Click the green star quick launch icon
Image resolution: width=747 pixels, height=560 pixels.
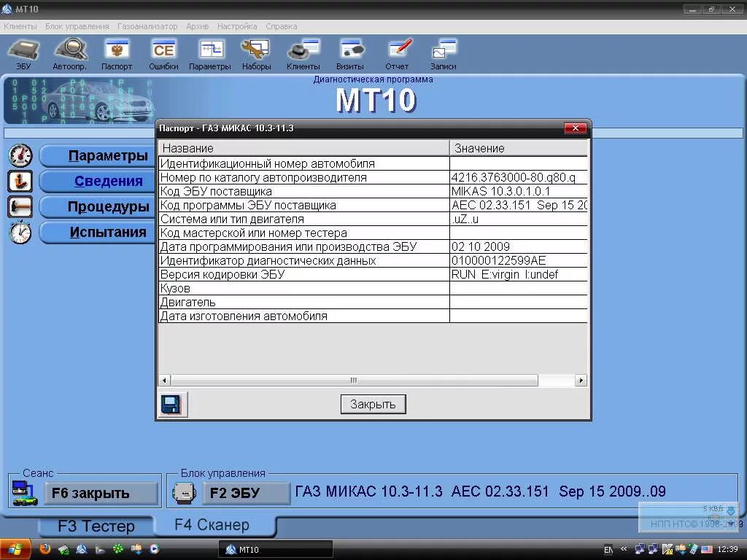pos(117,549)
